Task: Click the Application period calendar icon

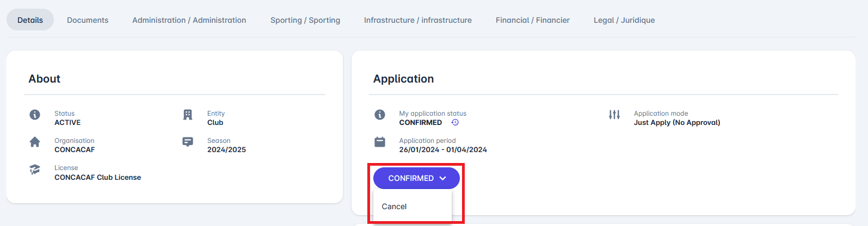Action: pyautogui.click(x=380, y=142)
